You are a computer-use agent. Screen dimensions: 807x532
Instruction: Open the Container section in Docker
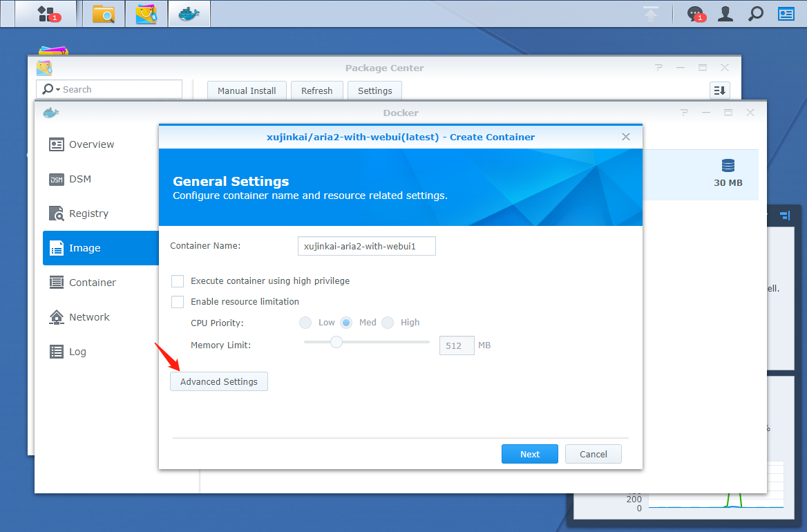click(93, 283)
